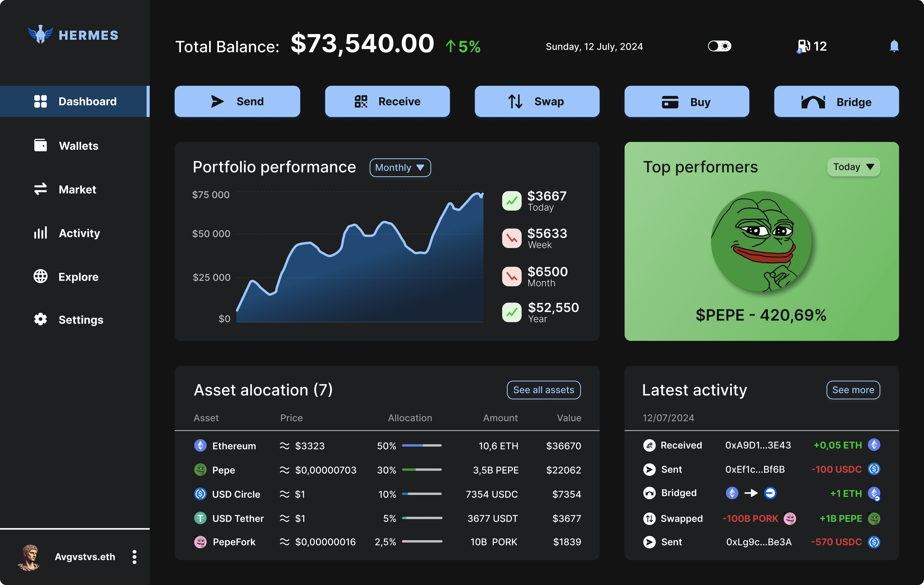Screen dimensions: 924x585
Task: Click the Swap action button
Action: (537, 101)
